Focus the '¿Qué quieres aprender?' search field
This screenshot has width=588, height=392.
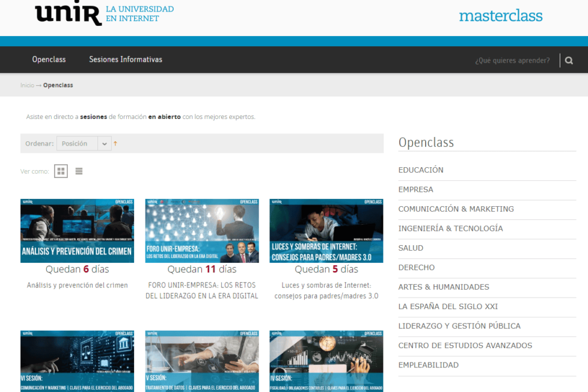coord(512,60)
